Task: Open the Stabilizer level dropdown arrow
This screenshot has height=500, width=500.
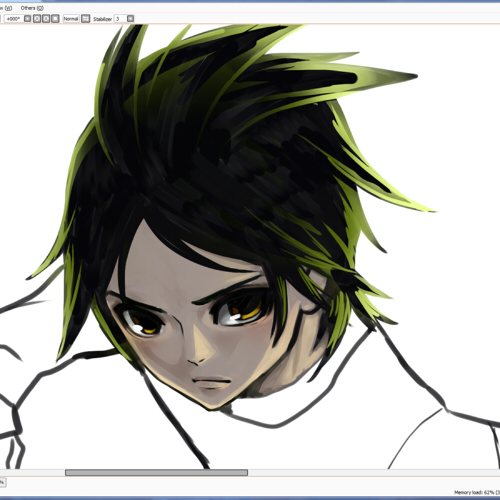Action: pyautogui.click(x=130, y=19)
